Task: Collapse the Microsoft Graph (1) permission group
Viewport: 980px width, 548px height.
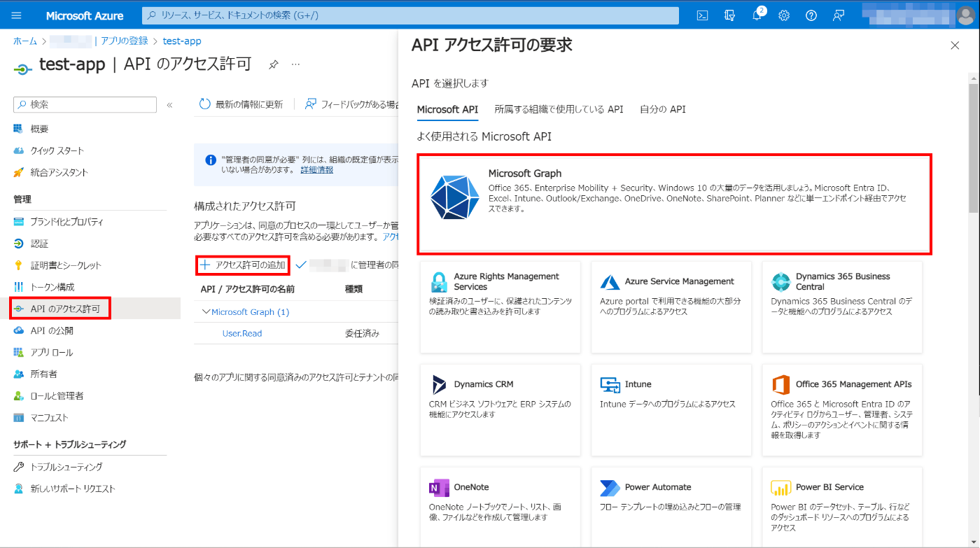Action: [206, 312]
